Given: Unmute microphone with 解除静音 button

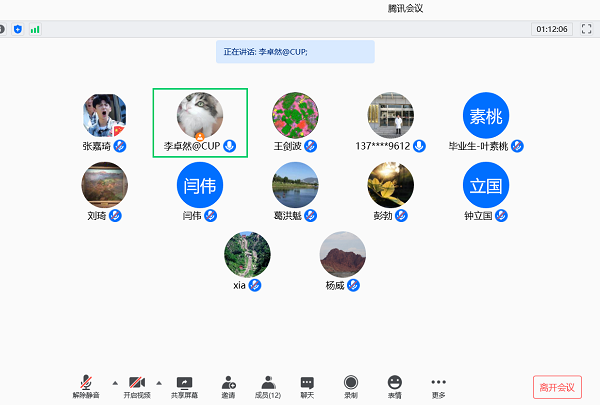Looking at the screenshot, I should 87,383.
